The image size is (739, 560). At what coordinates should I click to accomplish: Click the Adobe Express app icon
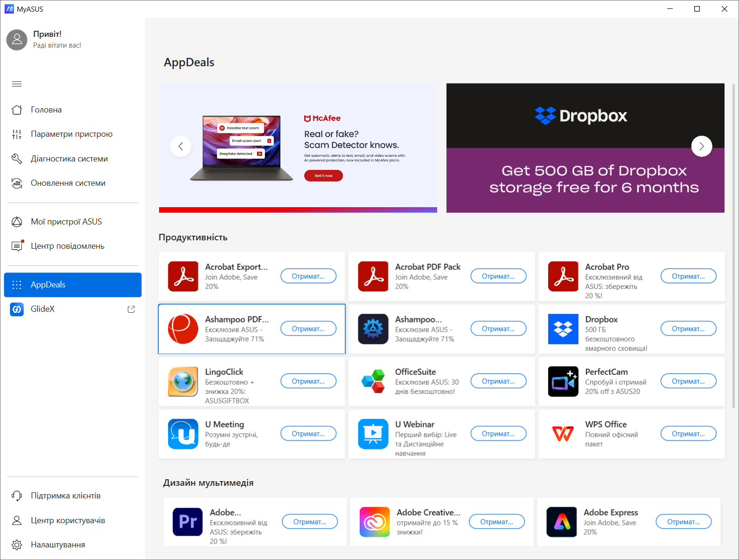click(562, 522)
